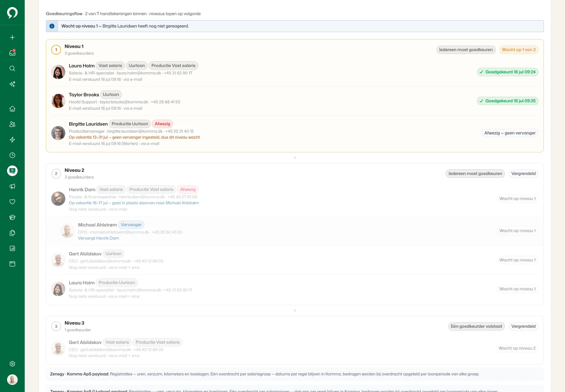
Task: Click the Niveau 1 Iedereen moet goedkeuren pill
Action: [466, 50]
